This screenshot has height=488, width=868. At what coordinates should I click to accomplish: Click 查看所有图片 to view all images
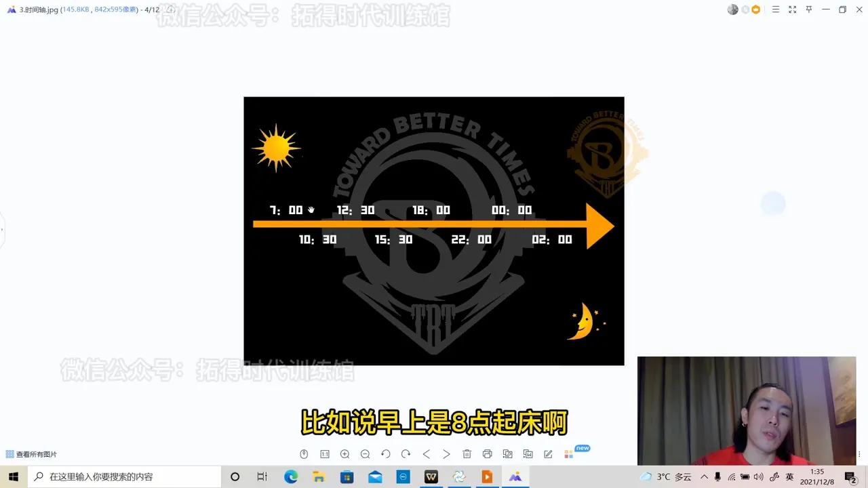[x=31, y=454]
